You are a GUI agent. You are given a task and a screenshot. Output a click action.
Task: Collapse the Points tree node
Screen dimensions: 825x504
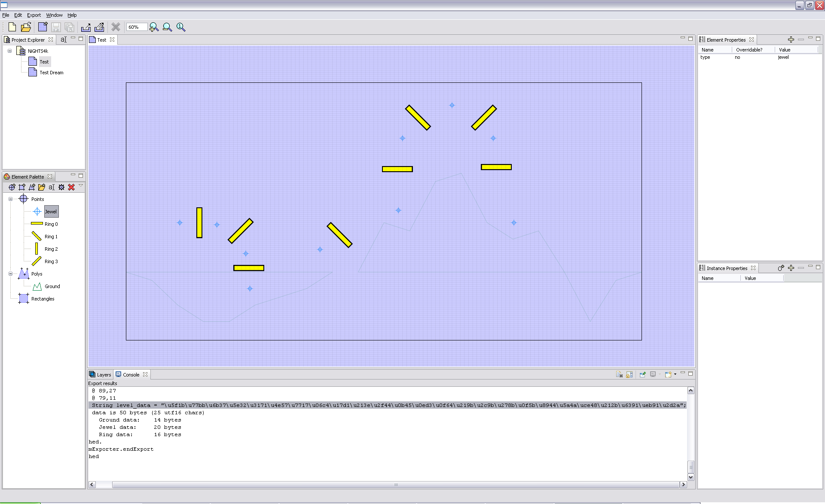[x=11, y=199]
